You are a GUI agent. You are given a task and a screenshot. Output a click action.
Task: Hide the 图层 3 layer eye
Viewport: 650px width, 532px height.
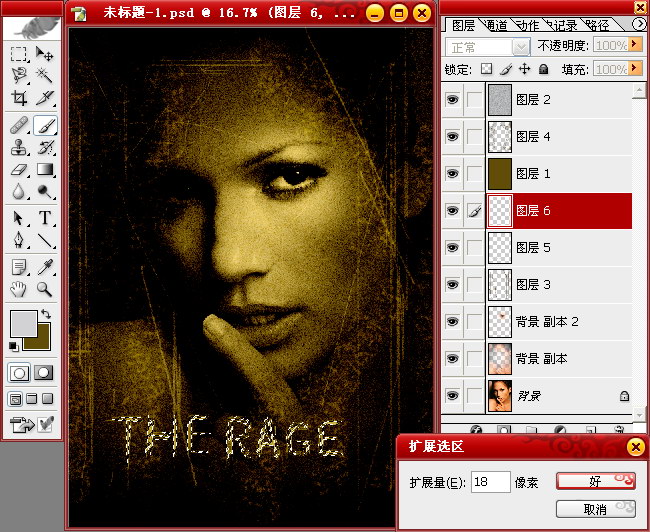452,284
